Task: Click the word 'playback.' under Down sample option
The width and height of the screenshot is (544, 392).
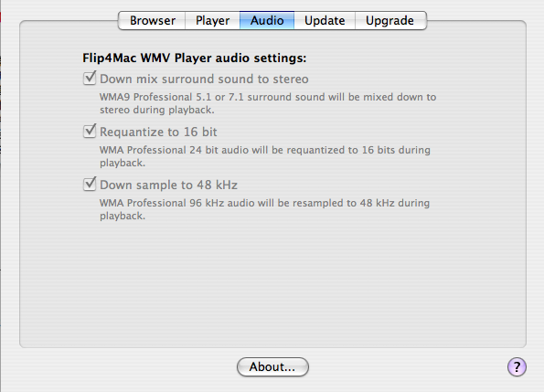Action: click(123, 217)
